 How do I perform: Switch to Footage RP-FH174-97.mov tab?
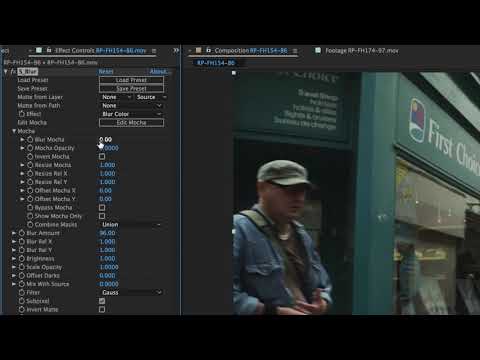[x=362, y=51]
